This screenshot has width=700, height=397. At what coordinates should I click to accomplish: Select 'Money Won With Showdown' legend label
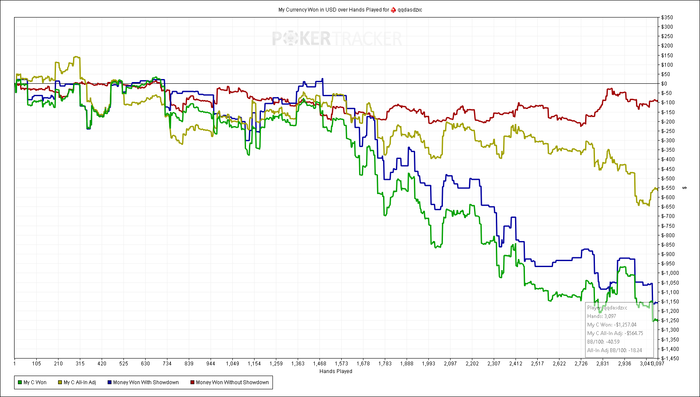(146, 382)
